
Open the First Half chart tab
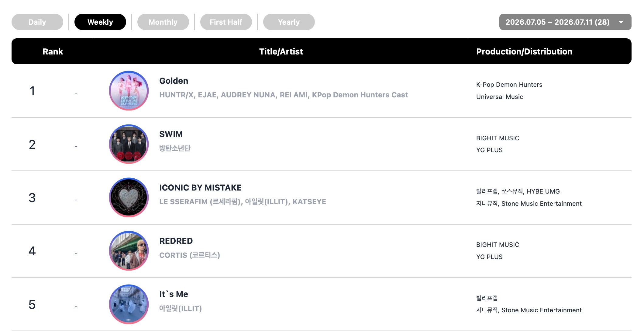[x=226, y=22]
